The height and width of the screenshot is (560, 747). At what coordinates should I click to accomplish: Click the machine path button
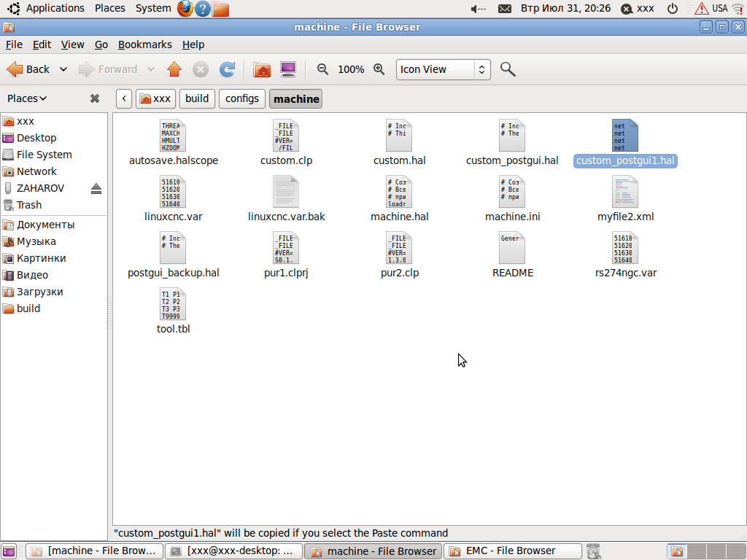pos(296,98)
